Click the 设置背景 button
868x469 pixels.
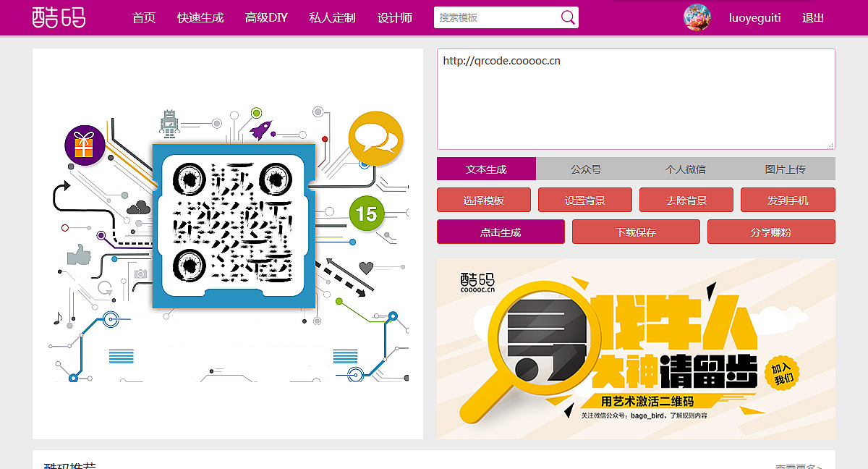tap(585, 200)
